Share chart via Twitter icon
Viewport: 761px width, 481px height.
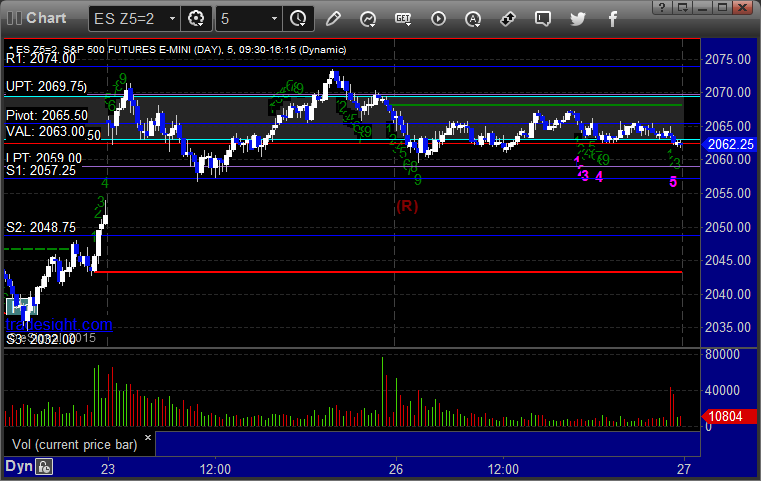pos(578,19)
